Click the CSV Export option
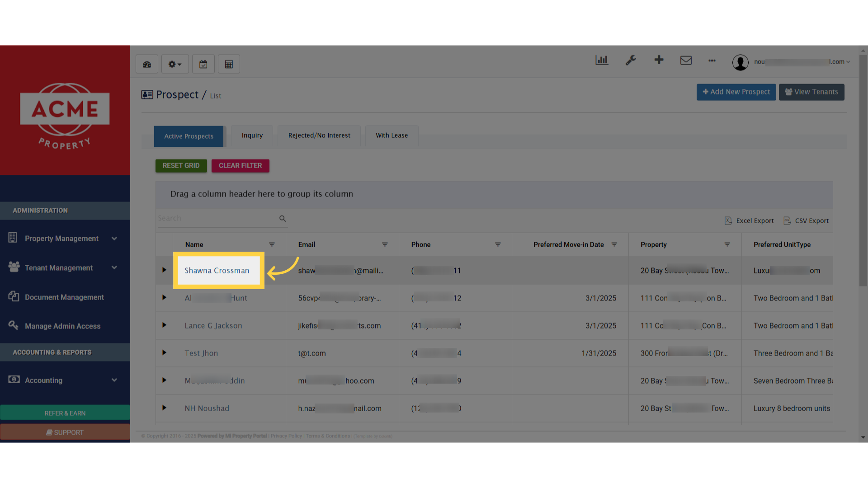Image resolution: width=868 pixels, height=488 pixels. [x=806, y=221]
